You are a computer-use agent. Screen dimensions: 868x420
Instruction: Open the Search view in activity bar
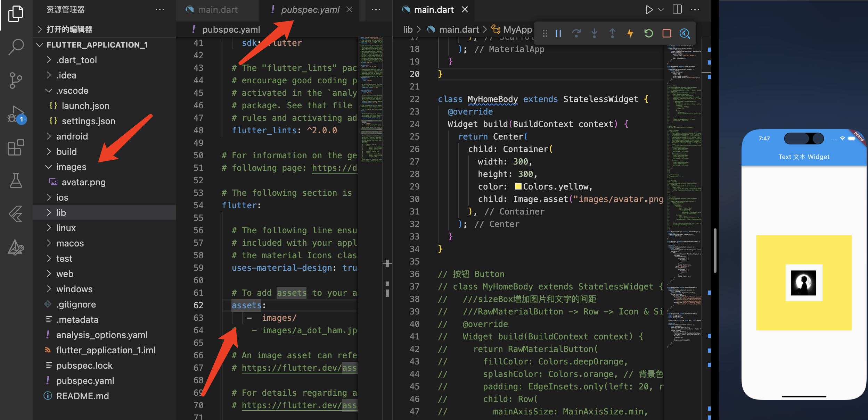pos(16,47)
